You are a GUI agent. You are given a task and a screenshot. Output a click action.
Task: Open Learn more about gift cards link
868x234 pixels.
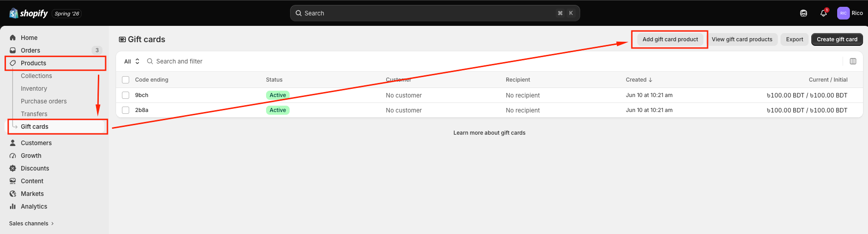pyautogui.click(x=490, y=133)
